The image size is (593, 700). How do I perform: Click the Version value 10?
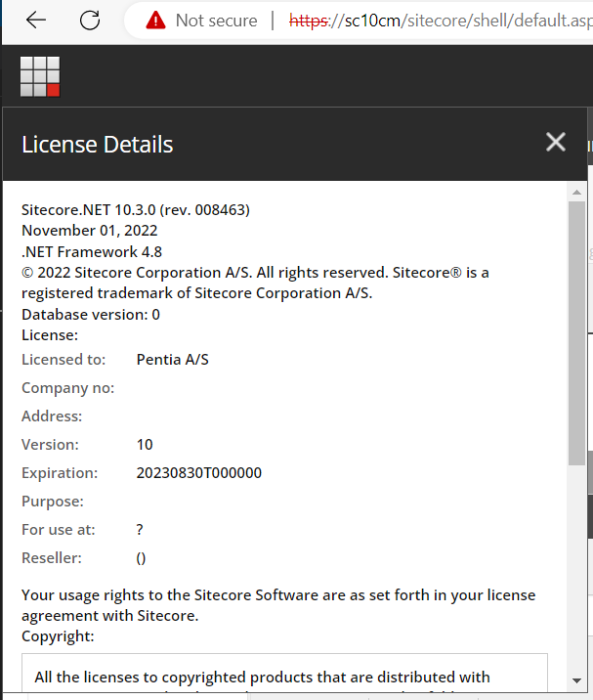click(145, 445)
